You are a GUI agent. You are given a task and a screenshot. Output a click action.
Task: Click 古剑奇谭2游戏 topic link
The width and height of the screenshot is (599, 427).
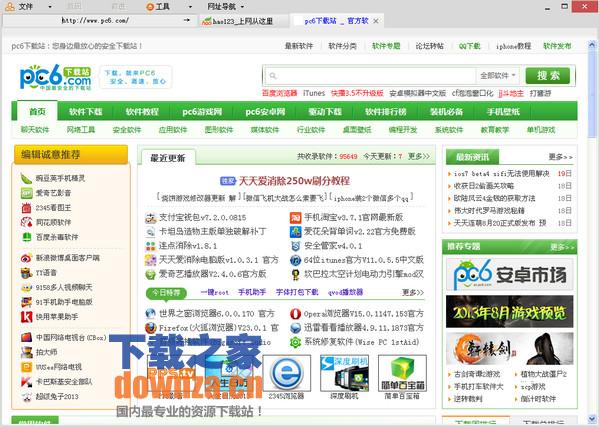click(477, 374)
